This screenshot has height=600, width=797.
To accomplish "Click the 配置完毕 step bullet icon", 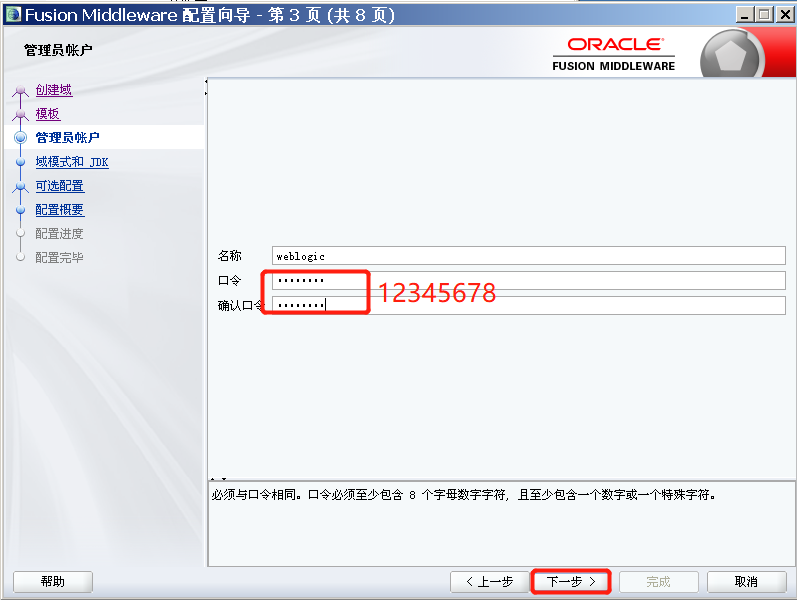I will [x=20, y=257].
